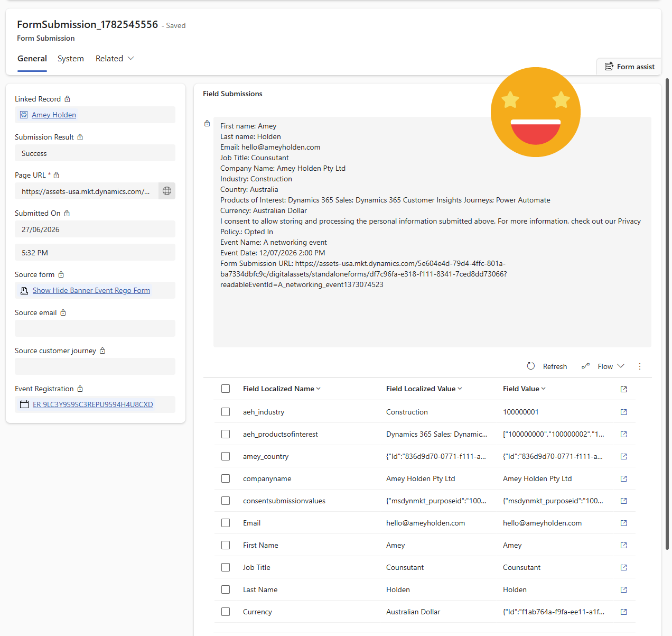The image size is (672, 636).
Task: Switch to the General tab
Action: tap(32, 59)
